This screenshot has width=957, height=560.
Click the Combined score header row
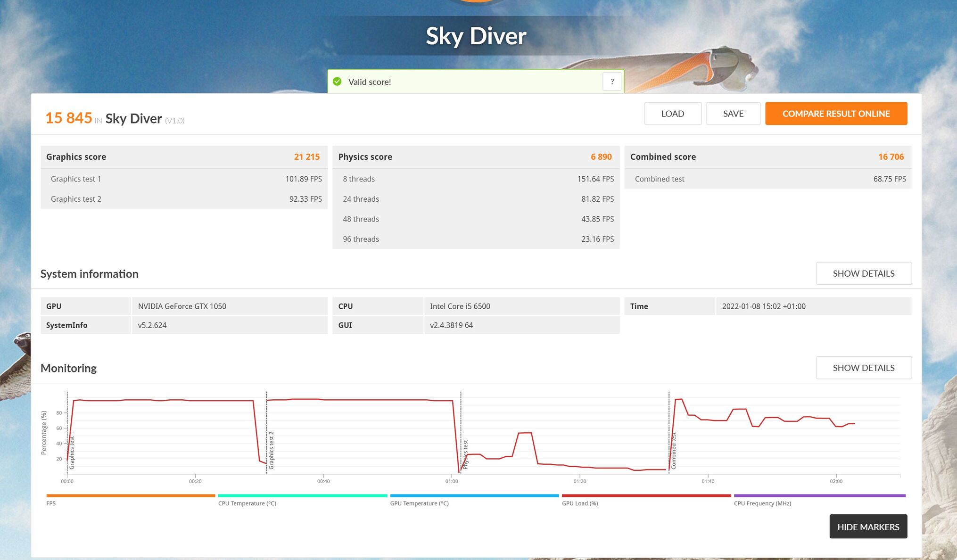click(767, 157)
